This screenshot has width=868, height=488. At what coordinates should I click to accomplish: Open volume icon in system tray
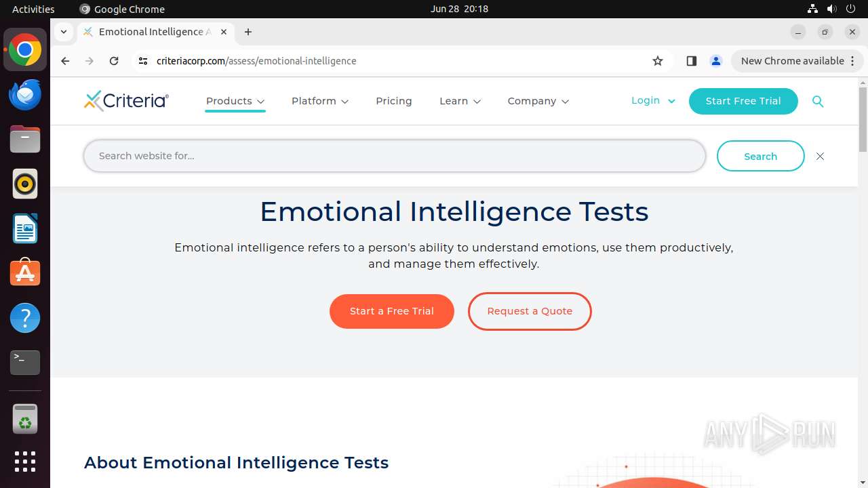831,9
